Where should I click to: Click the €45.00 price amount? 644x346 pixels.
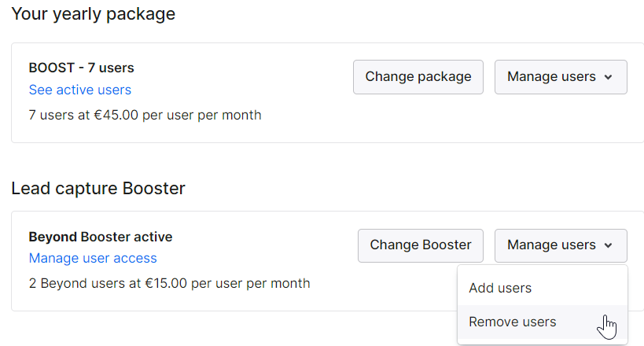point(116,115)
